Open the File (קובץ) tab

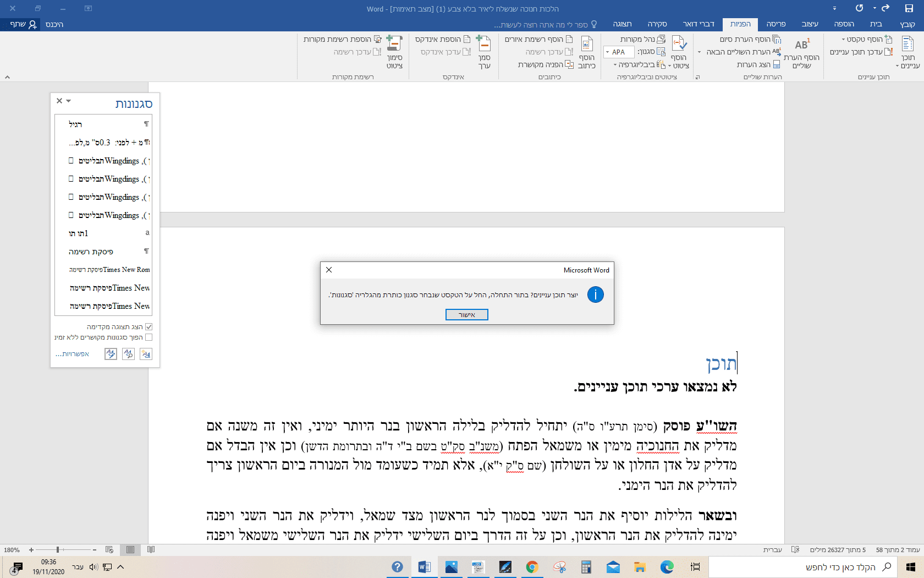(x=908, y=24)
